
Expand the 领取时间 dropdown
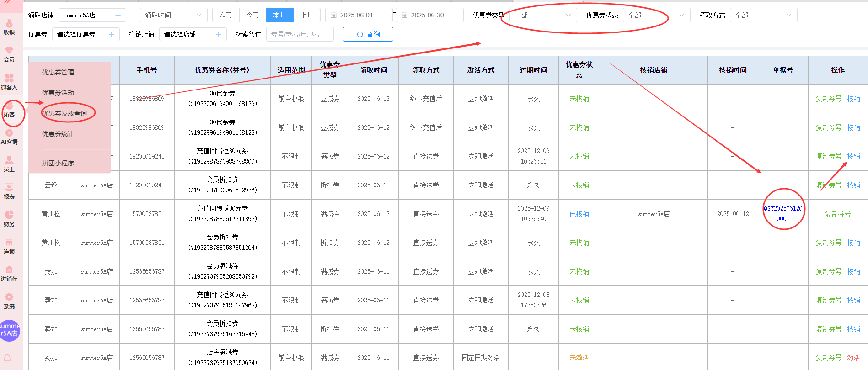coord(174,15)
